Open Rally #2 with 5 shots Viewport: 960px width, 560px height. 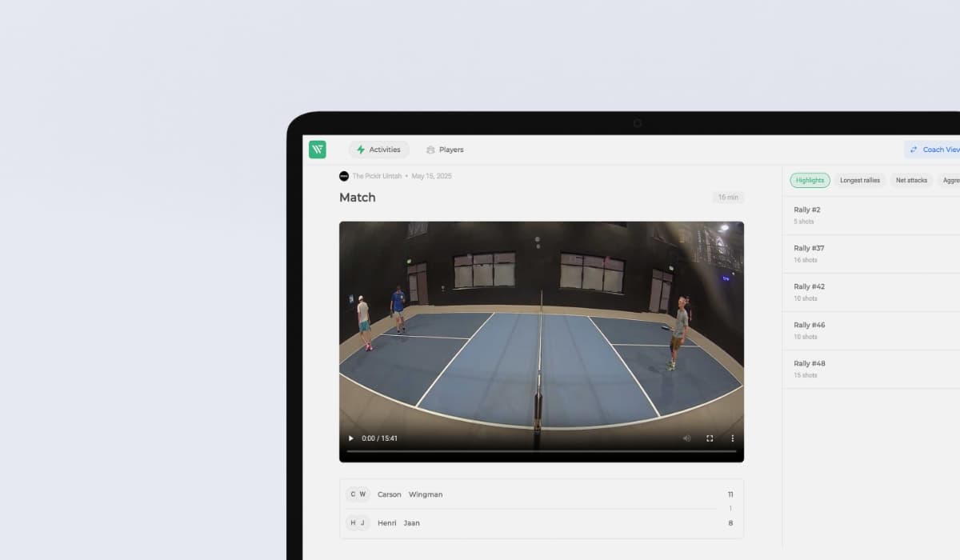872,214
